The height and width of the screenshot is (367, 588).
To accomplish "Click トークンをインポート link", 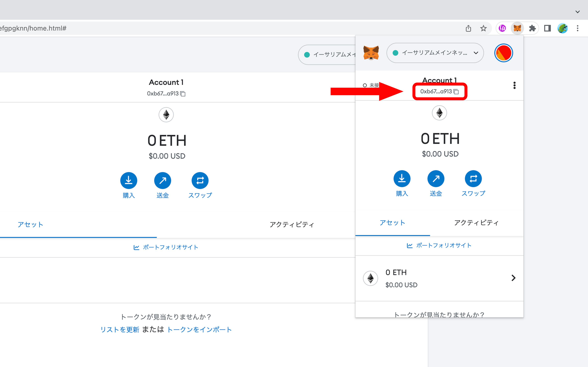I will [x=199, y=330].
